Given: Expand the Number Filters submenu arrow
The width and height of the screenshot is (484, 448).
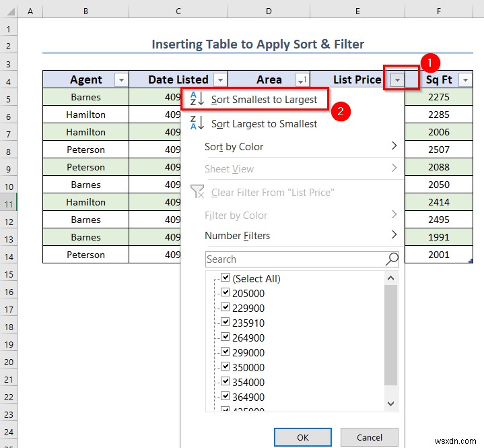Looking at the screenshot, I should [x=394, y=234].
